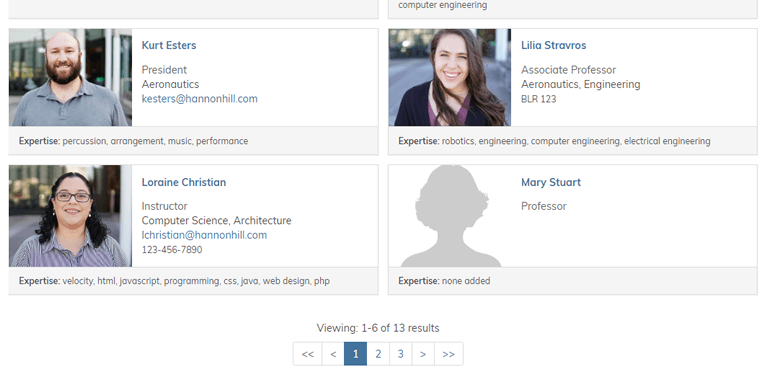Click Aeronautics, Engineering department text
Image resolution: width=770 pixels, height=383 pixels.
(x=581, y=84)
